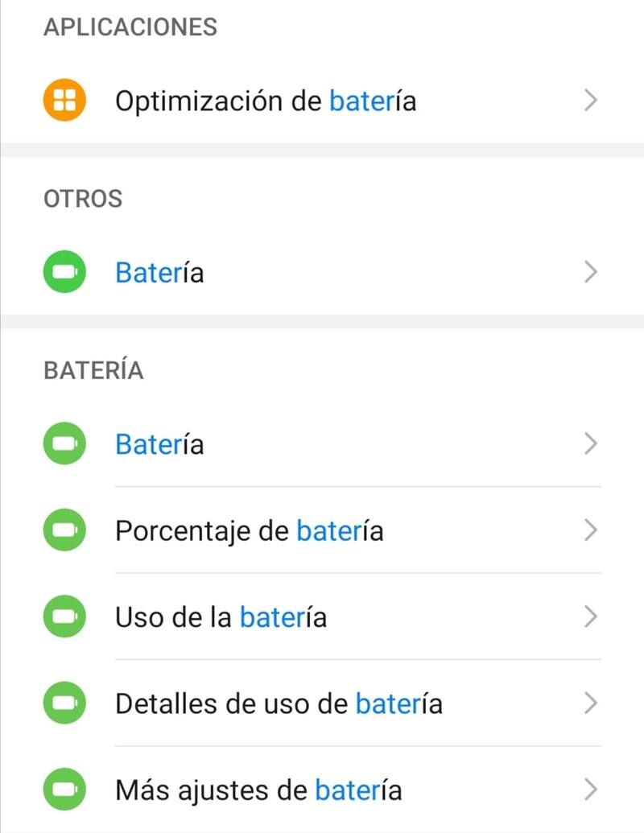
Task: Tap the icon next to Detalles de uso de batería
Action: 64,704
